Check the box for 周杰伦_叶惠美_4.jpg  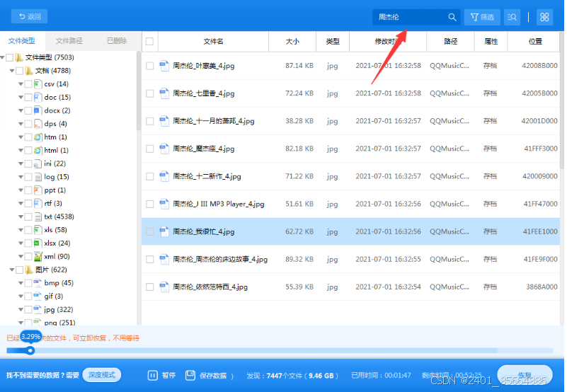(x=149, y=66)
